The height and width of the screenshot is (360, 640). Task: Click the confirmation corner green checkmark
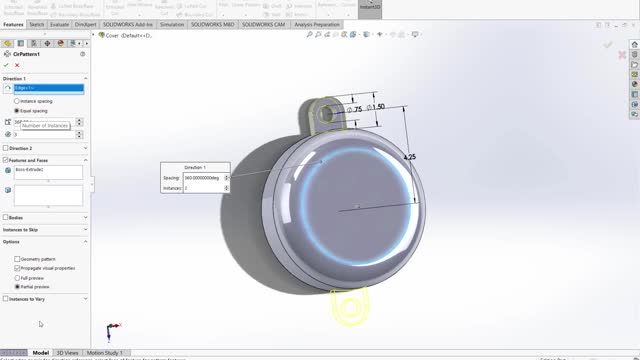(x=608, y=44)
